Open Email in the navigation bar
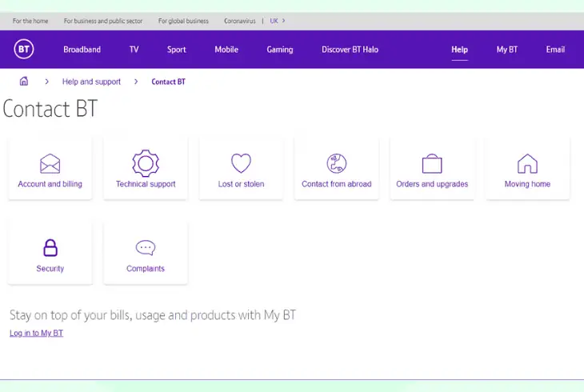The height and width of the screenshot is (392, 584). 555,50
